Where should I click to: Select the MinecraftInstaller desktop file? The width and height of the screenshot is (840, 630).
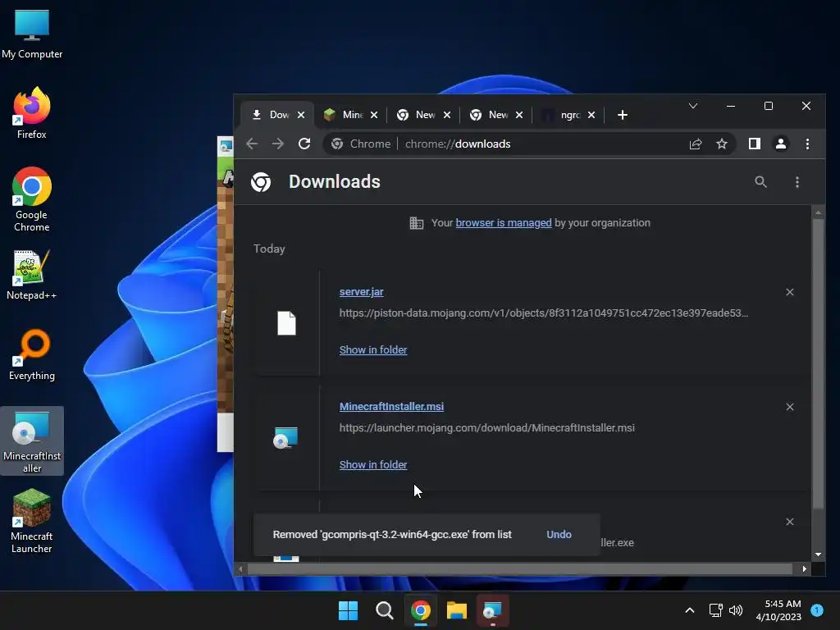(32, 441)
